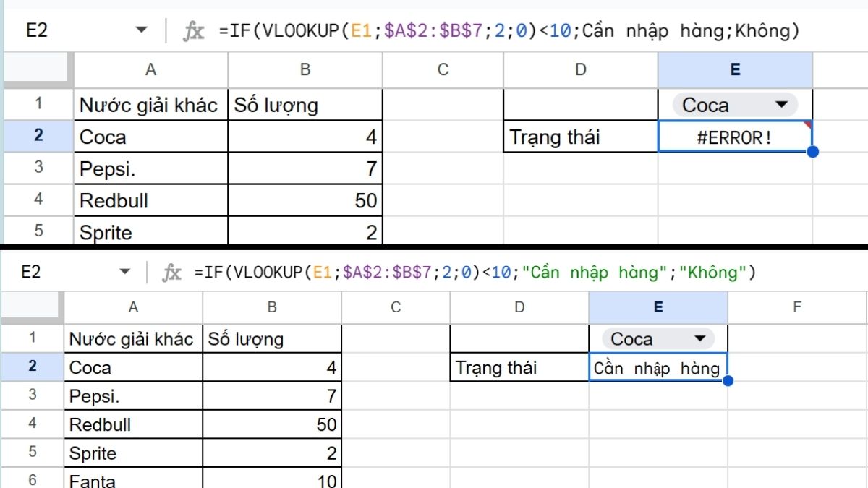Image resolution: width=868 pixels, height=488 pixels.
Task: Click 'Sprite' cell in bottom sheet
Action: click(133, 453)
